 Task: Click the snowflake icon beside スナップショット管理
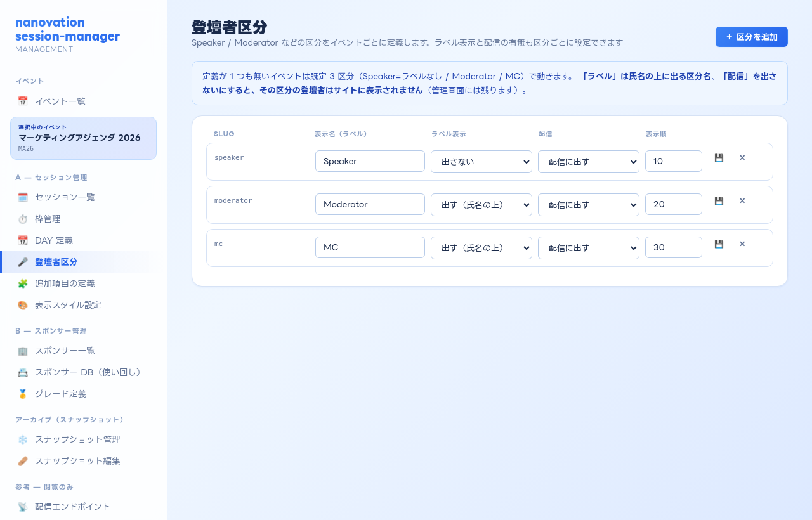point(23,440)
